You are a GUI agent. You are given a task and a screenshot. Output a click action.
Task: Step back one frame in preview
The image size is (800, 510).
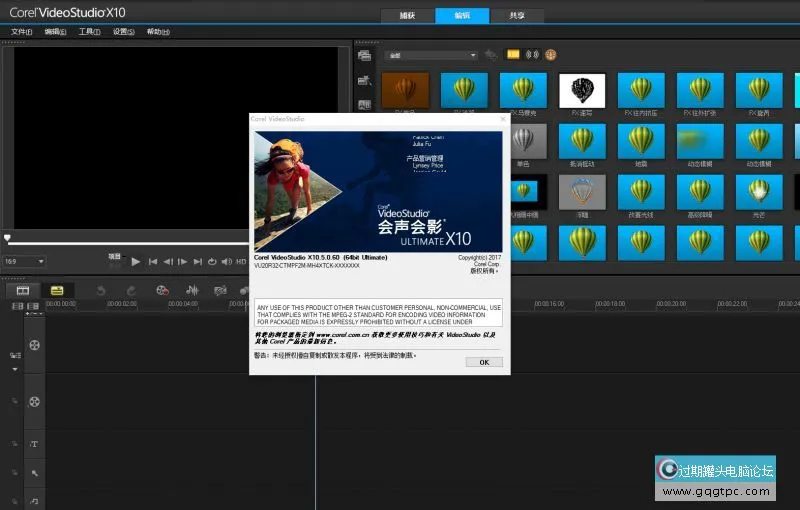pyautogui.click(x=168, y=262)
